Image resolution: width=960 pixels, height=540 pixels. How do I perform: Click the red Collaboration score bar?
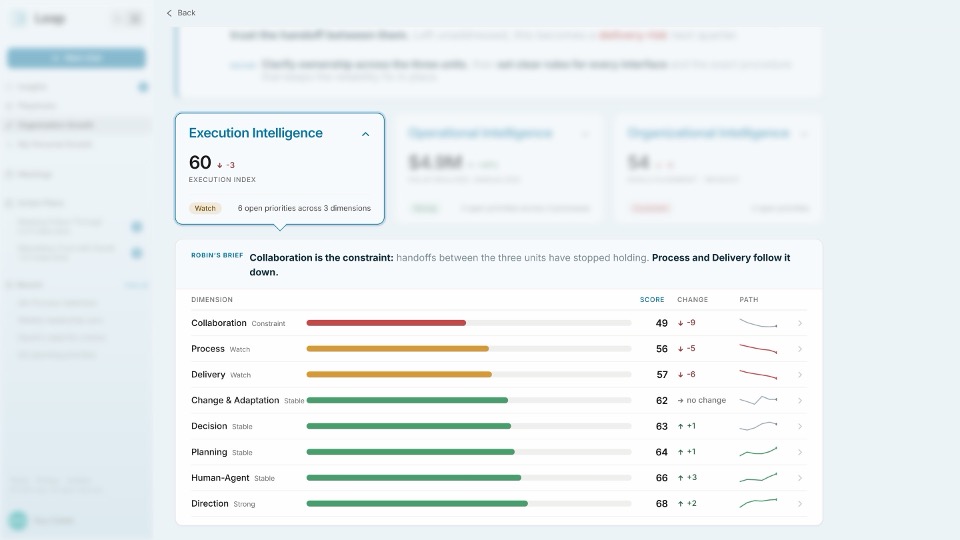pos(386,323)
